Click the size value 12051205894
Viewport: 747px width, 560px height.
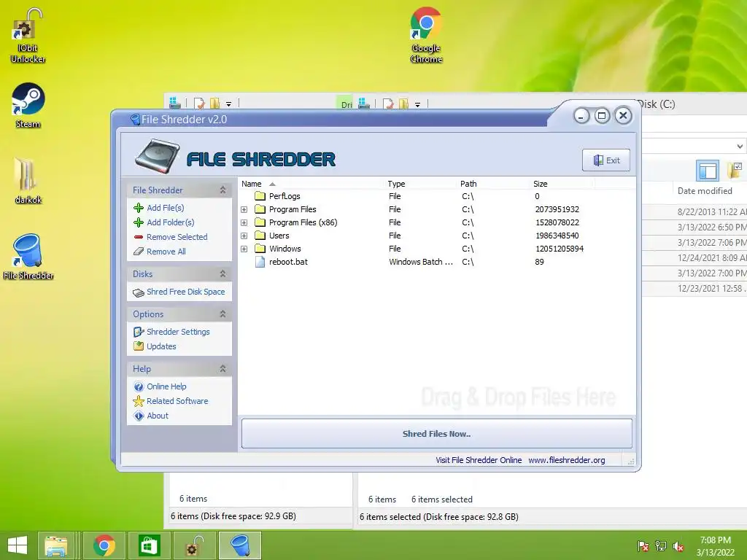(560, 249)
